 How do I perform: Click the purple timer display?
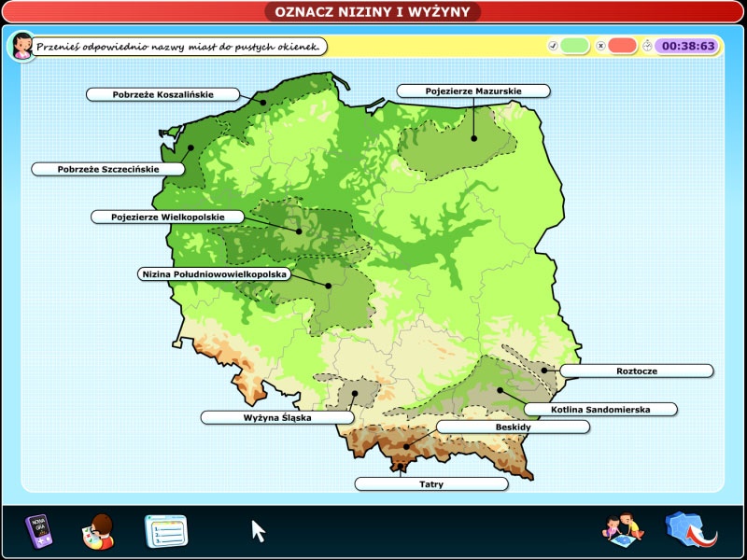click(x=687, y=46)
